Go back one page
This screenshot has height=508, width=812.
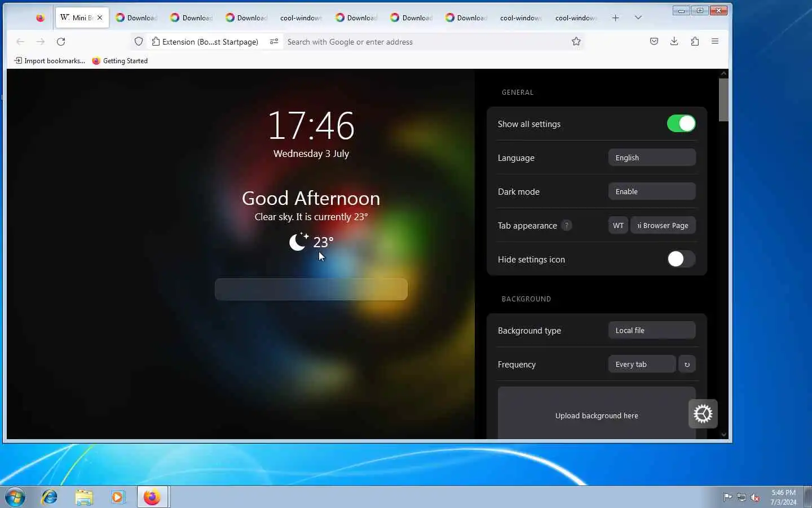20,42
